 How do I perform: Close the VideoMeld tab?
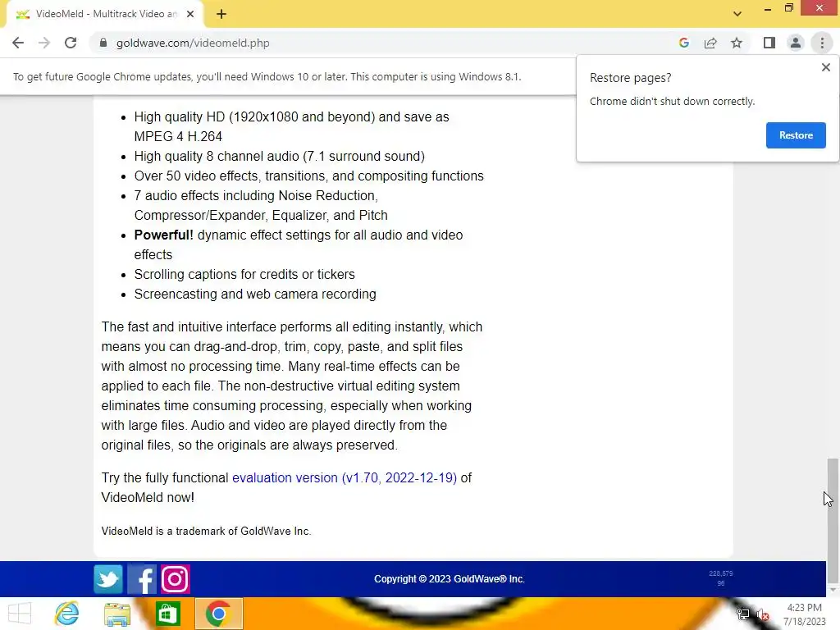pos(190,15)
